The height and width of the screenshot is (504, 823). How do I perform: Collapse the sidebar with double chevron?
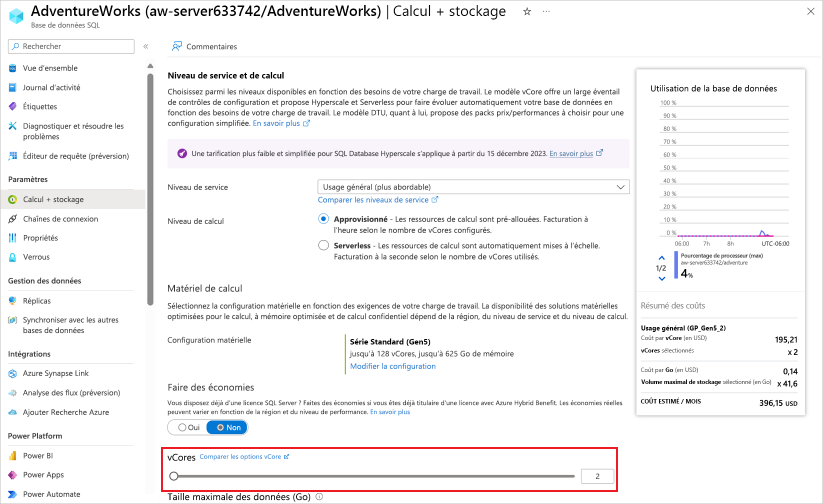[146, 46]
